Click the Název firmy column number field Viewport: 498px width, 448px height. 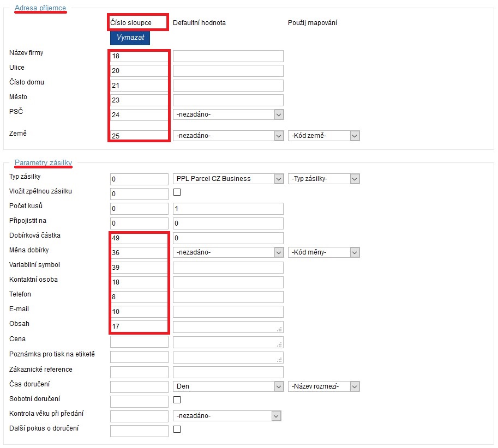pos(139,56)
